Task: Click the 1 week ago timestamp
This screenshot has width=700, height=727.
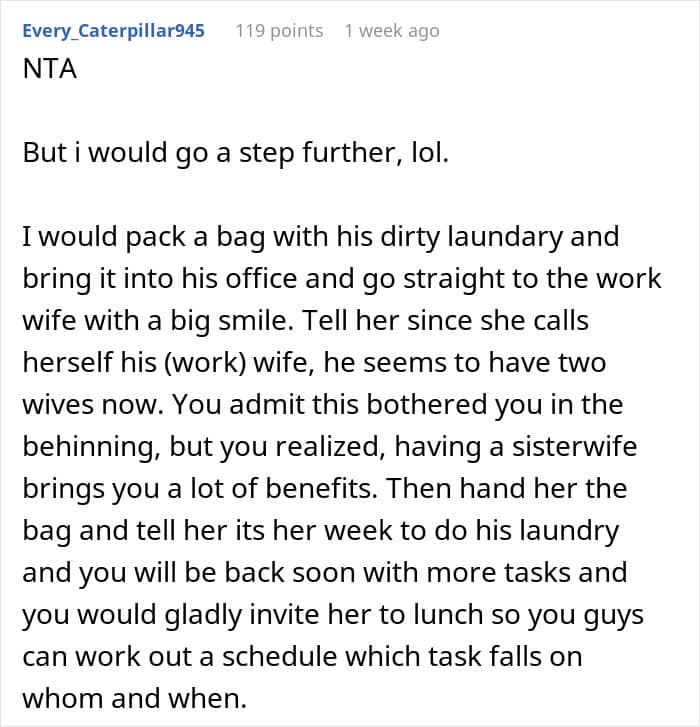Action: click(391, 31)
